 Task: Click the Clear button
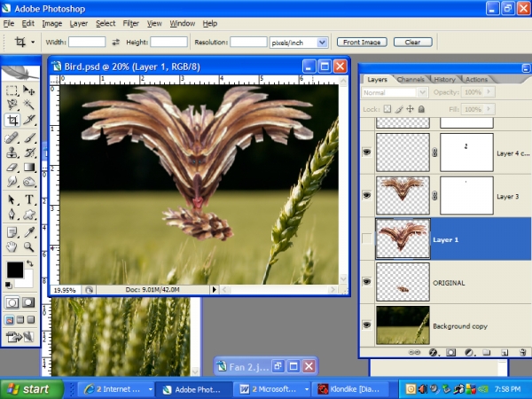412,42
